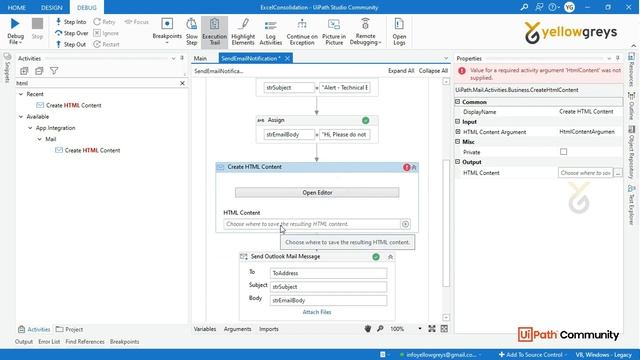Collapse the Create HTML Content activity
Screen dimensions: 640x360
(x=414, y=167)
